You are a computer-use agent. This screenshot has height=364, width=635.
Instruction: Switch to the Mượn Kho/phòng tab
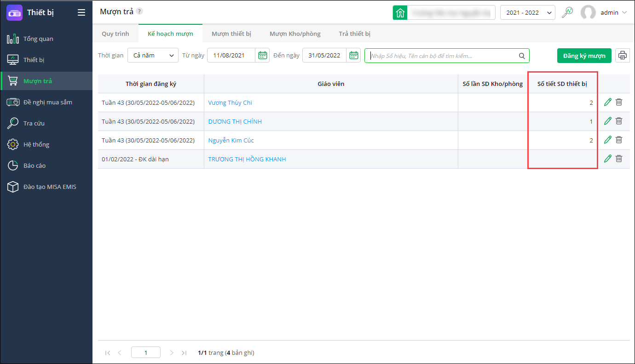(295, 34)
